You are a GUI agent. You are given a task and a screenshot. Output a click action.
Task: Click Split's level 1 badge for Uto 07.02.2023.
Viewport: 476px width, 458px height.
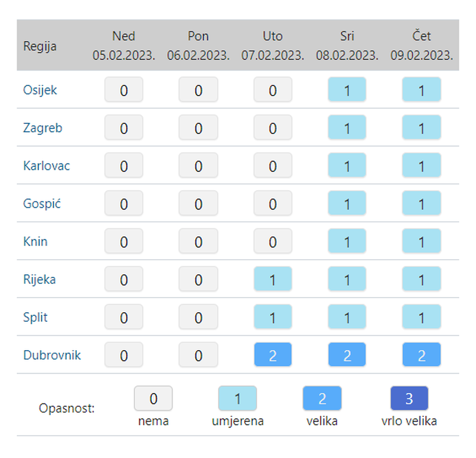tap(273, 317)
